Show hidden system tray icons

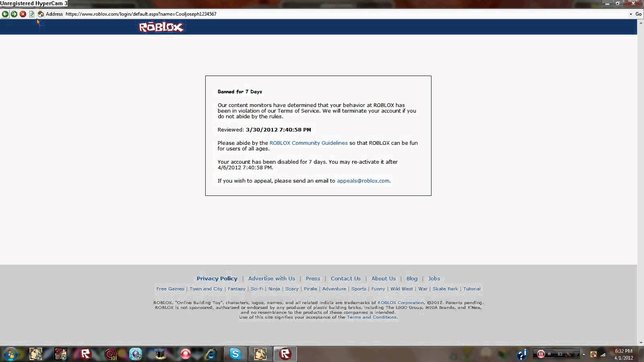pos(584,354)
